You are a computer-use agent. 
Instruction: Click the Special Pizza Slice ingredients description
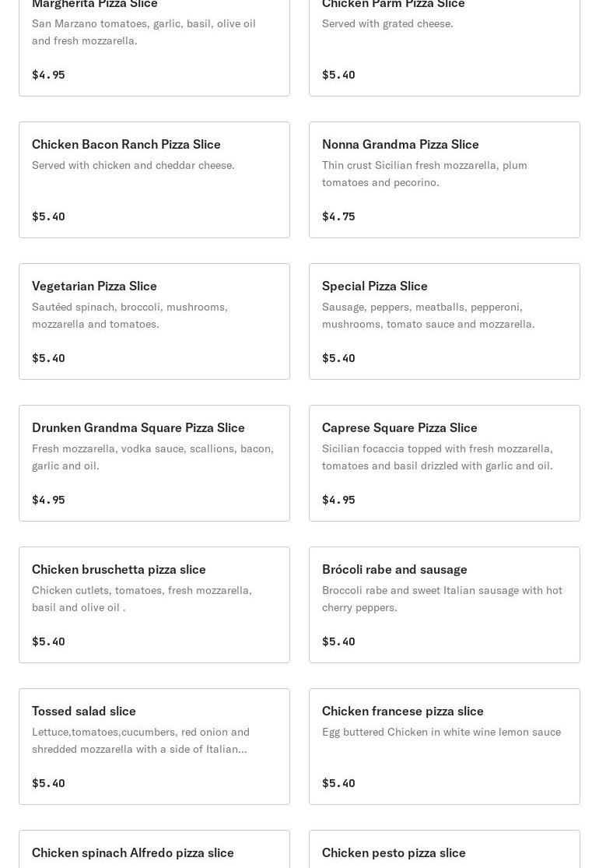[428, 315]
